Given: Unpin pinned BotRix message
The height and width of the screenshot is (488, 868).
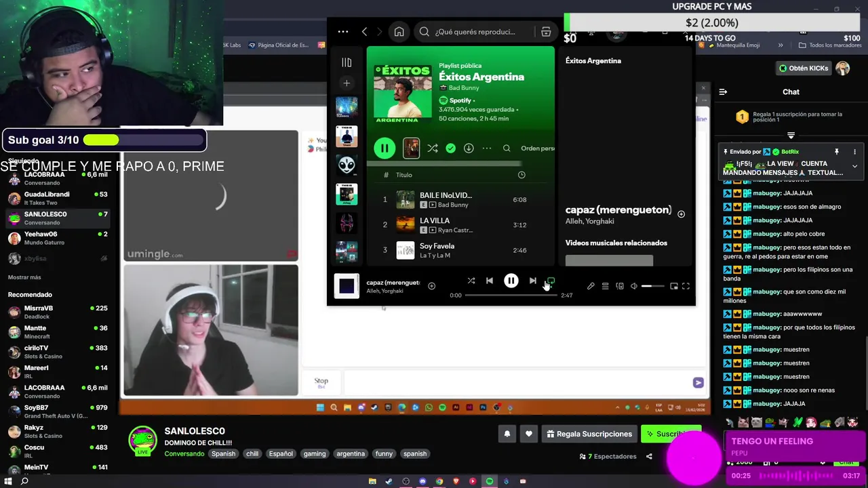Looking at the screenshot, I should click(837, 152).
